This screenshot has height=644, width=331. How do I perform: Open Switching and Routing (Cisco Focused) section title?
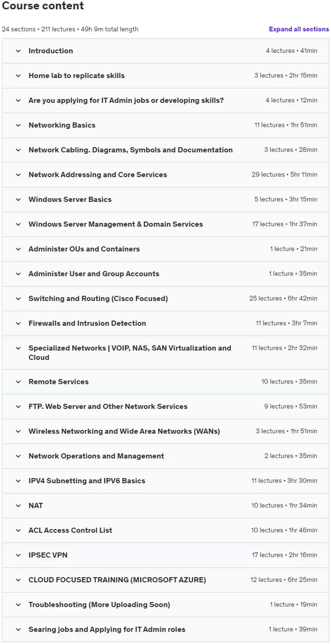[98, 299]
